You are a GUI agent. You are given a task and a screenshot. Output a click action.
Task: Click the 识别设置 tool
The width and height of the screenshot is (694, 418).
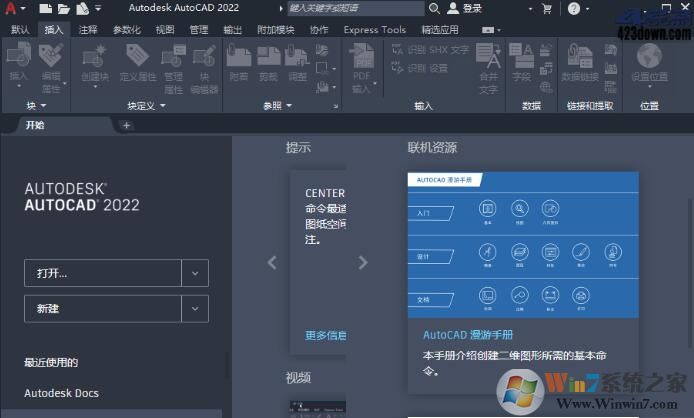(420, 68)
